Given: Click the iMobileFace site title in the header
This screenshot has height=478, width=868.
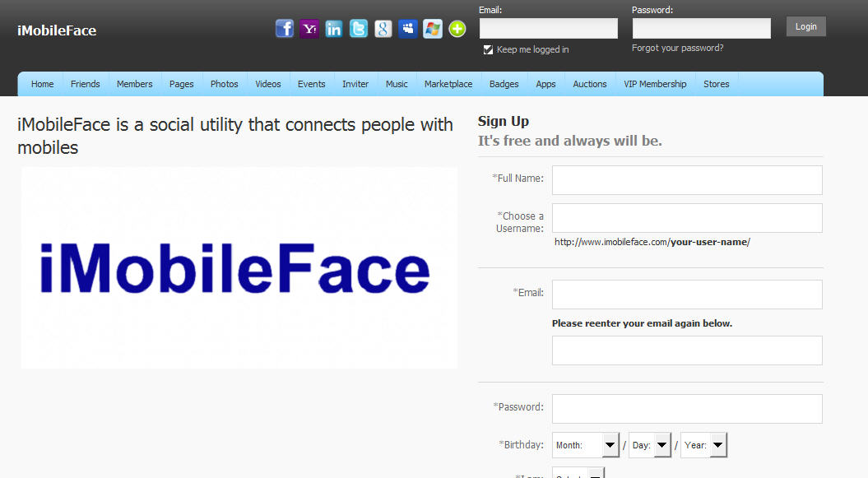Looking at the screenshot, I should pyautogui.click(x=57, y=30).
